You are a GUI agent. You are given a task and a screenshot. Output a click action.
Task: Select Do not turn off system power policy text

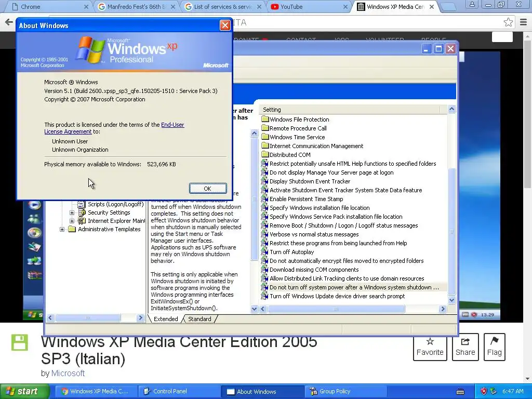[354, 287]
